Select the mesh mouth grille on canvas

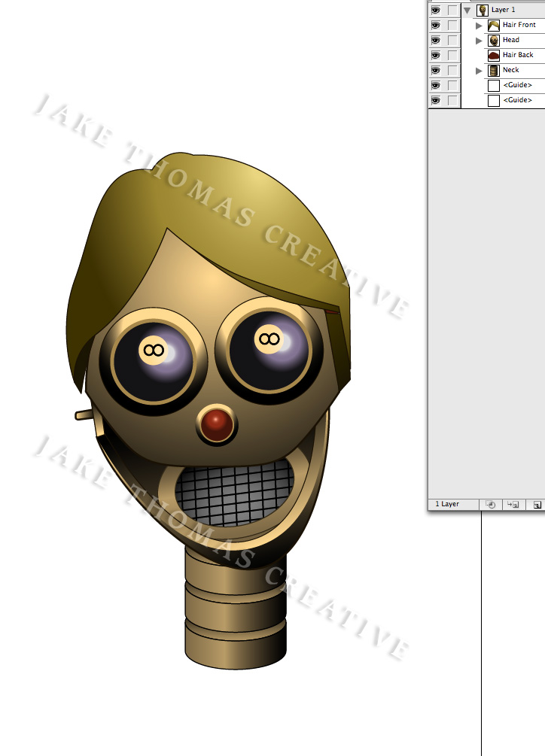[x=234, y=492]
